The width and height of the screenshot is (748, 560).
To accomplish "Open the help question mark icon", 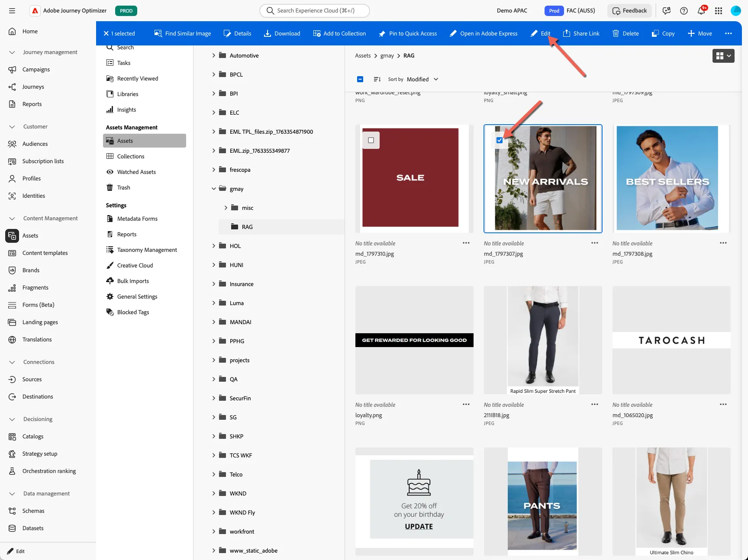I will tap(684, 11).
